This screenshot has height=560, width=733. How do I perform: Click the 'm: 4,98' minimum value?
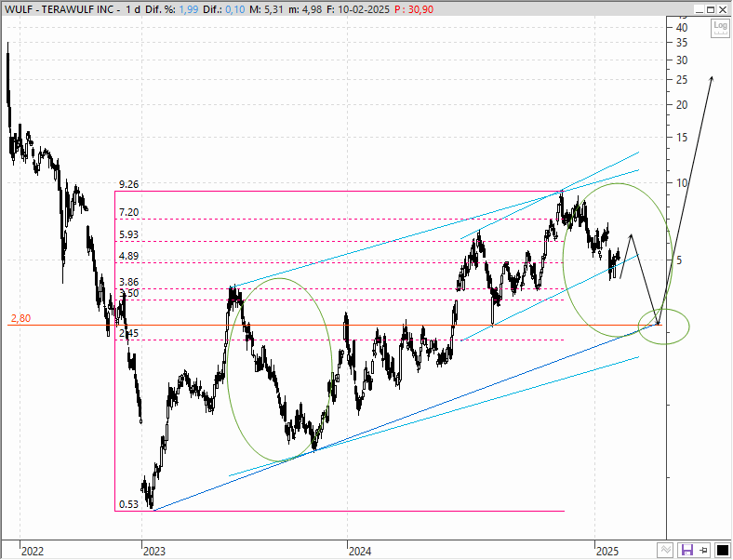305,10
